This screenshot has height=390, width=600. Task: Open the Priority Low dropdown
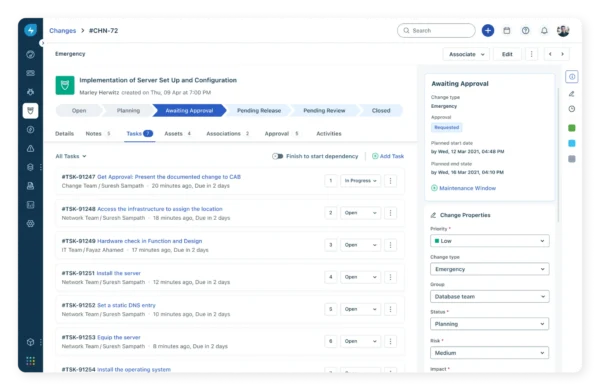(490, 241)
